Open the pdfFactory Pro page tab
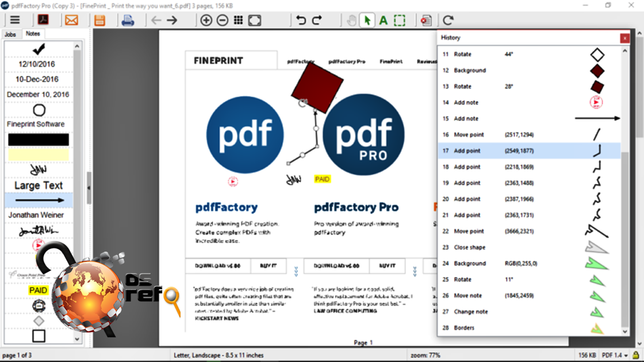Screen dimensions: 644x362 pos(347,61)
